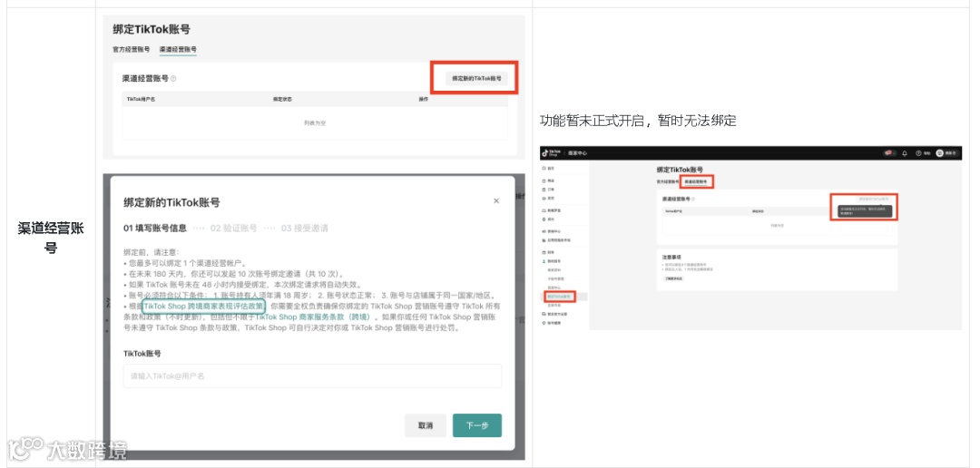Click the TikTok Shop logo in the black Seller Center header
The height and width of the screenshot is (468, 980).
[x=552, y=153]
